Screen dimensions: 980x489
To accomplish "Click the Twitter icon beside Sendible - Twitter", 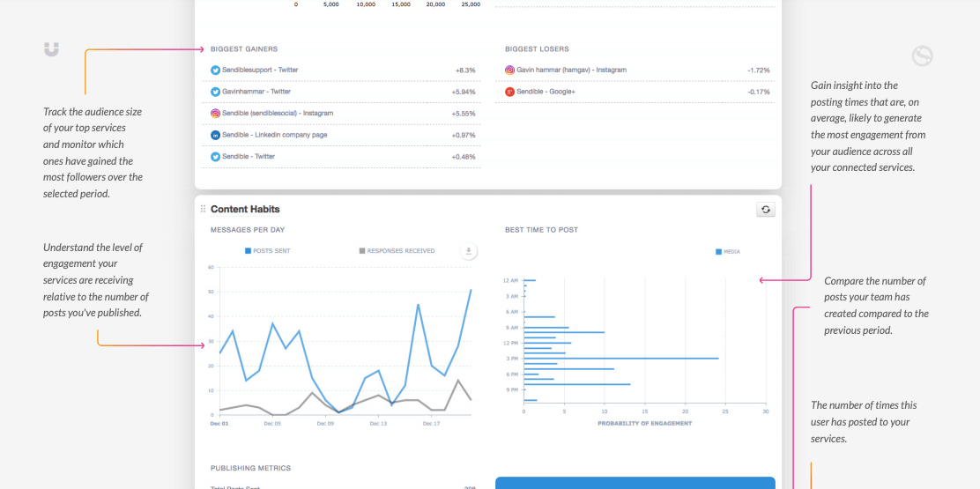I will tap(216, 157).
